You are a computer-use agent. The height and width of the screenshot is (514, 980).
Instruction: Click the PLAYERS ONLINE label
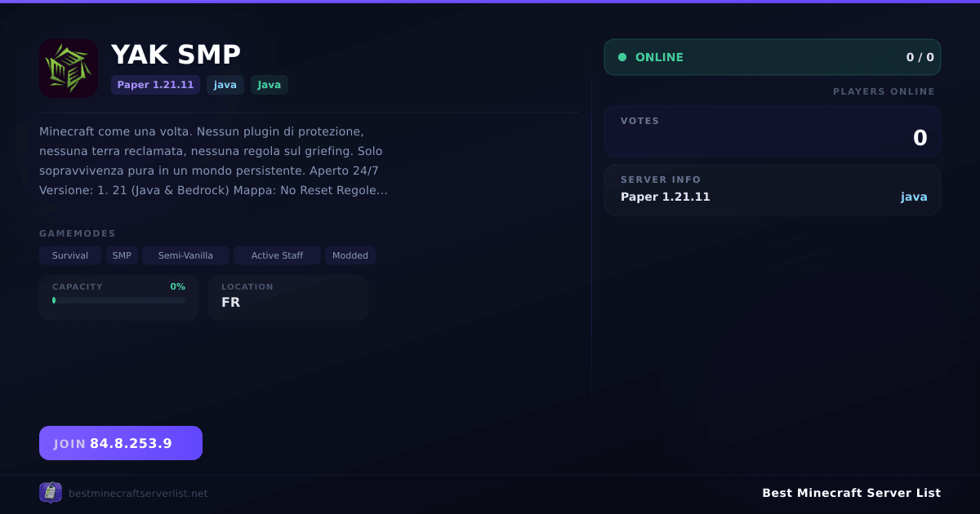[x=884, y=91]
